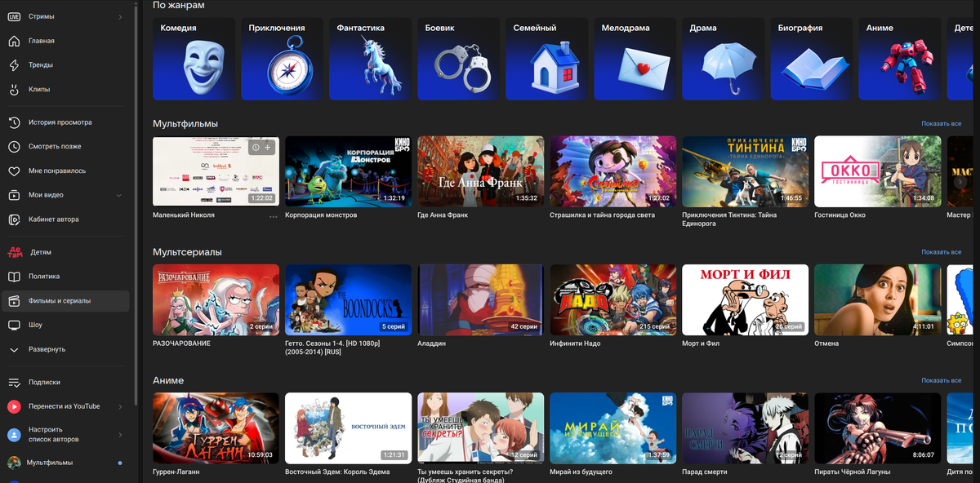Select the Боевик genre card
The width and height of the screenshot is (980, 483).
click(458, 59)
